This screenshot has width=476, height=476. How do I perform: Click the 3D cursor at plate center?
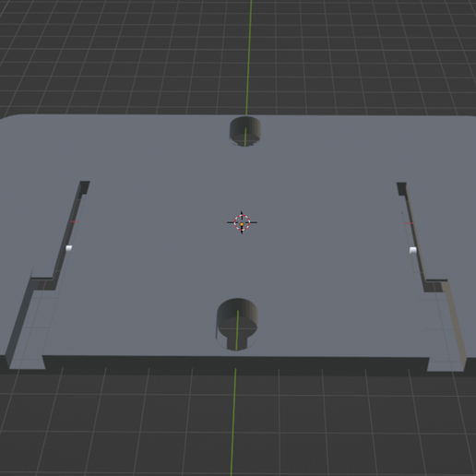click(x=242, y=222)
